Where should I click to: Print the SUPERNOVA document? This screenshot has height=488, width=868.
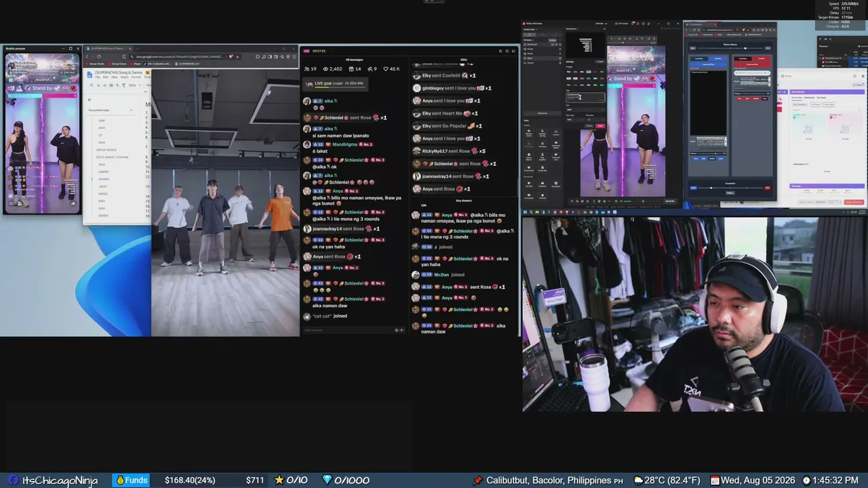110,85
